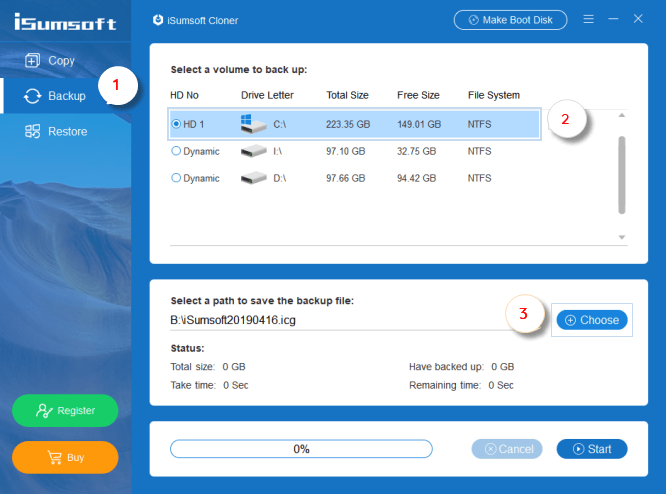Minimize the iSumsoft Cloner window
The height and width of the screenshot is (494, 666).
(x=613, y=19)
